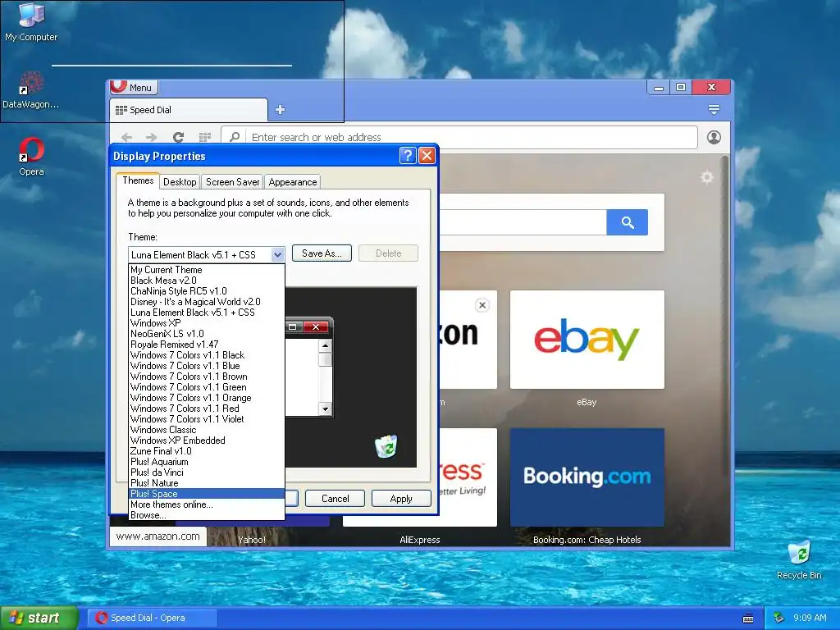
Task: Open the Opera Menu button
Action: point(134,87)
